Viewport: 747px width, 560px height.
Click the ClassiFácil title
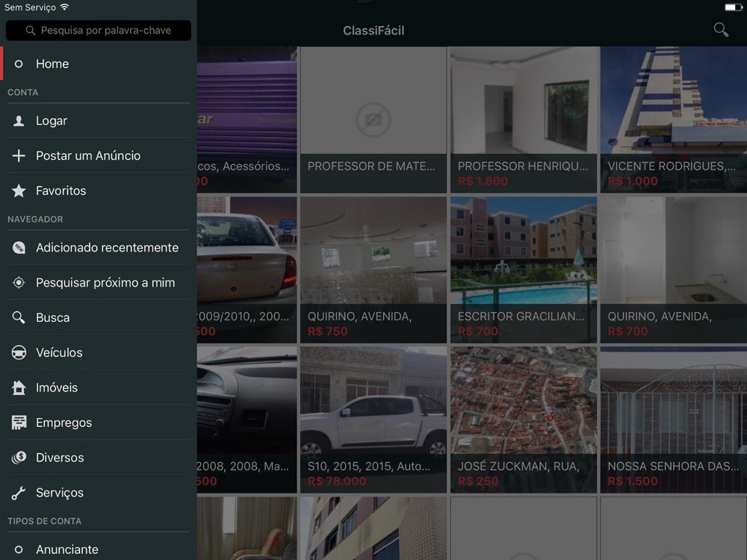pyautogui.click(x=373, y=31)
